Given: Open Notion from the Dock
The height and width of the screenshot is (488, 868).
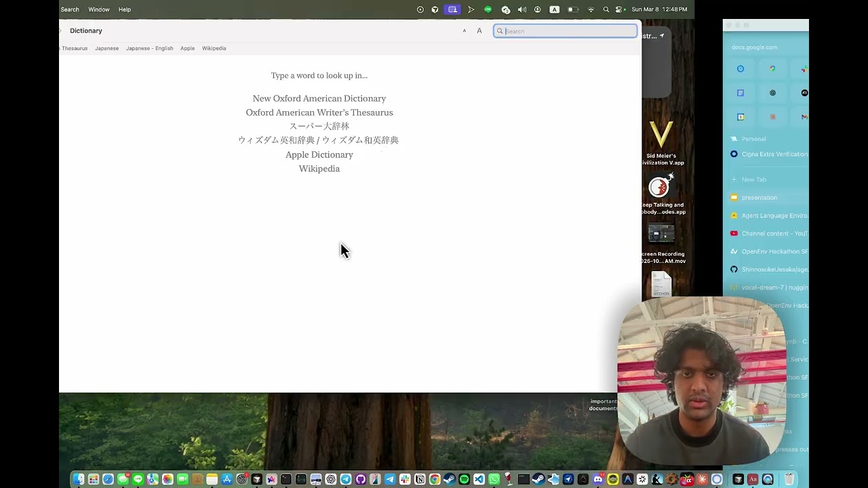Looking at the screenshot, I should click(420, 479).
